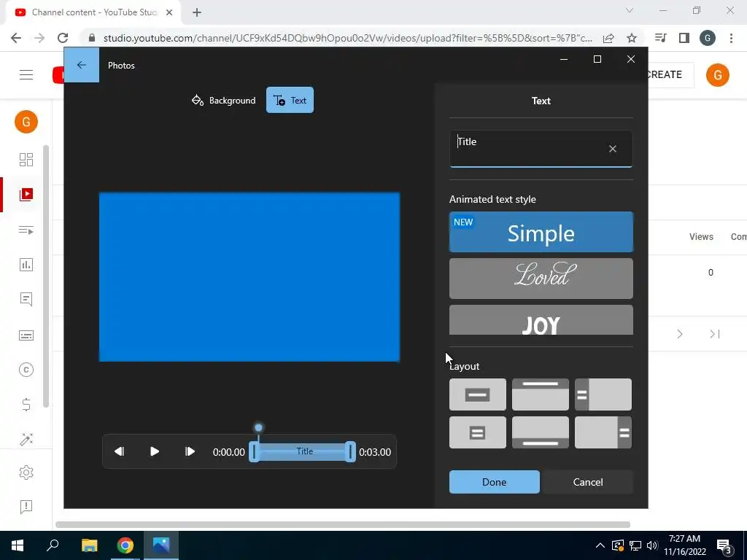Play the title card preview
Viewport: 747px width, 560px height.
coord(155,451)
